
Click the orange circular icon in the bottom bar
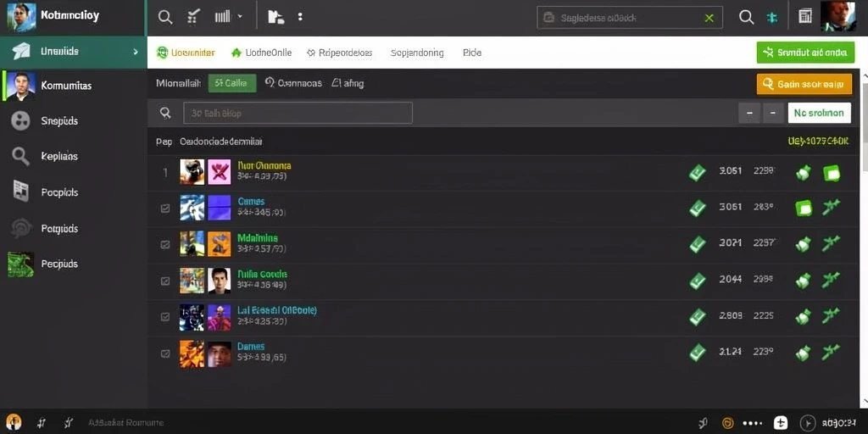pyautogui.click(x=728, y=424)
